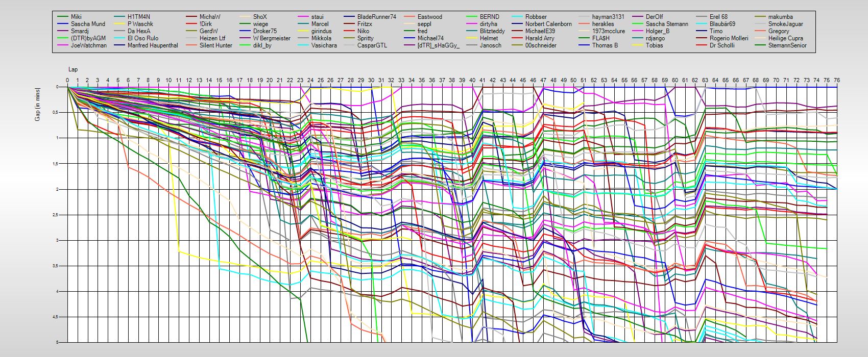
Task: Select Silent Hunter in the legend
Action: click(216, 45)
